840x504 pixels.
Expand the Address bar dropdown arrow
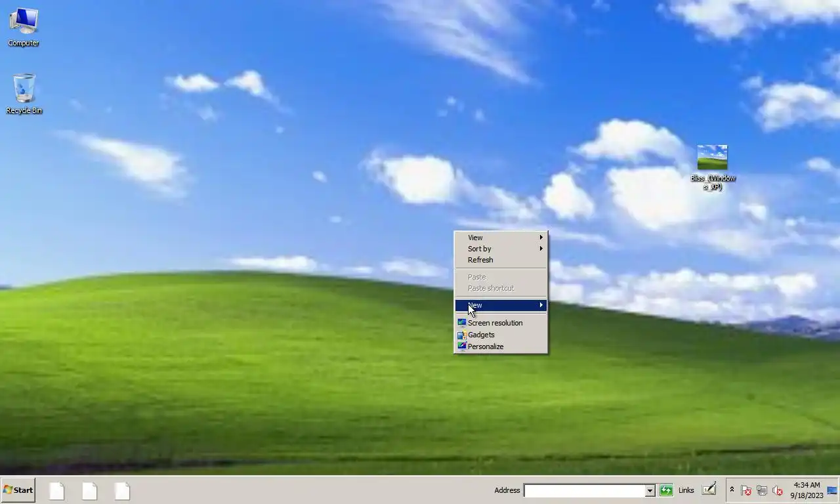coord(650,491)
